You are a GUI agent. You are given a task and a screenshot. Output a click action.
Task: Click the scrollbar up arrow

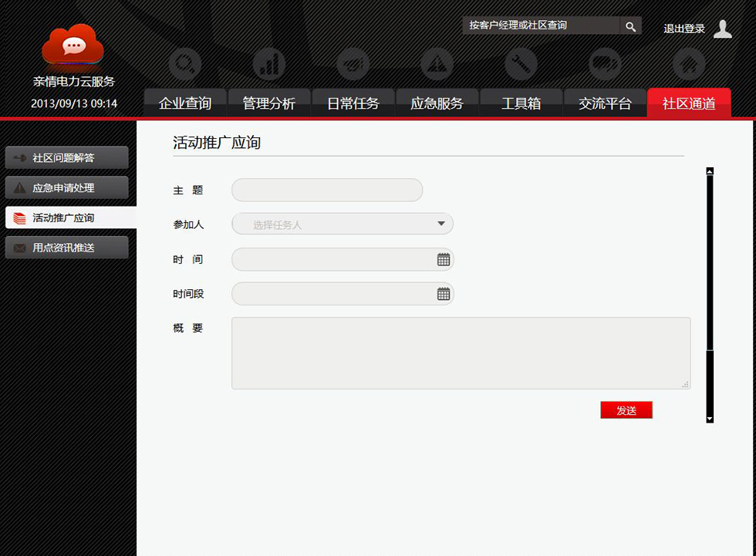click(x=710, y=171)
